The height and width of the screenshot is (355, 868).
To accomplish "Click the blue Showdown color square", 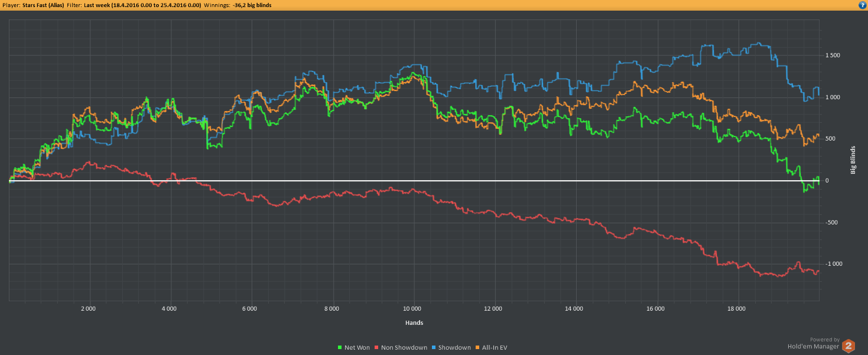I will click(434, 347).
